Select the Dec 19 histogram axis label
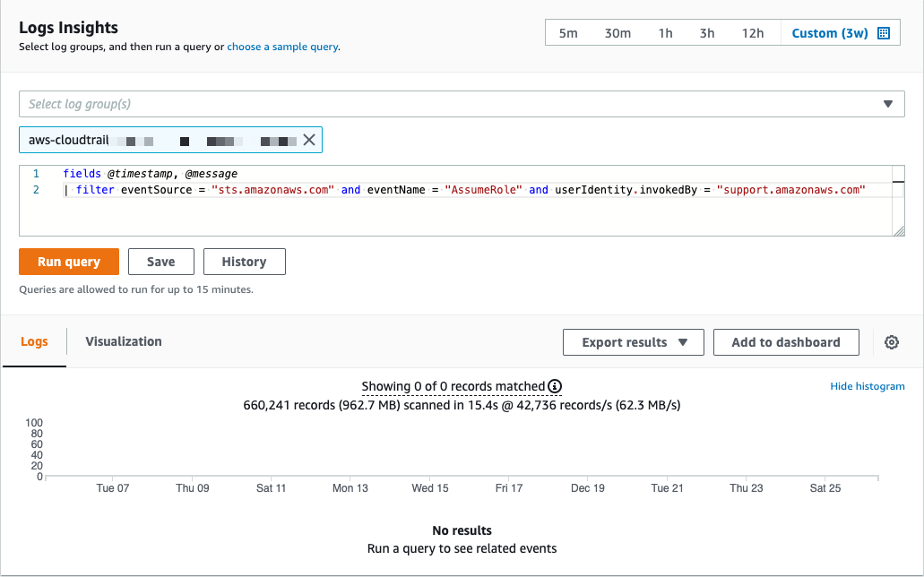 (x=588, y=488)
